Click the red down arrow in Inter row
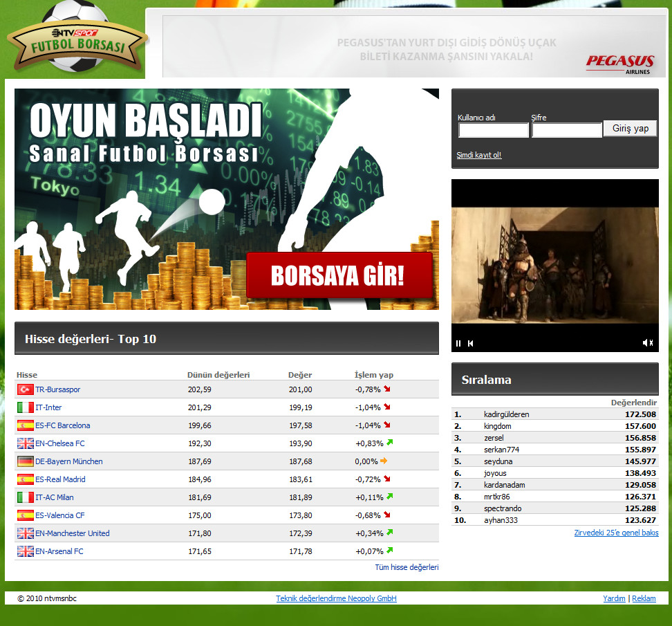 [x=387, y=407]
